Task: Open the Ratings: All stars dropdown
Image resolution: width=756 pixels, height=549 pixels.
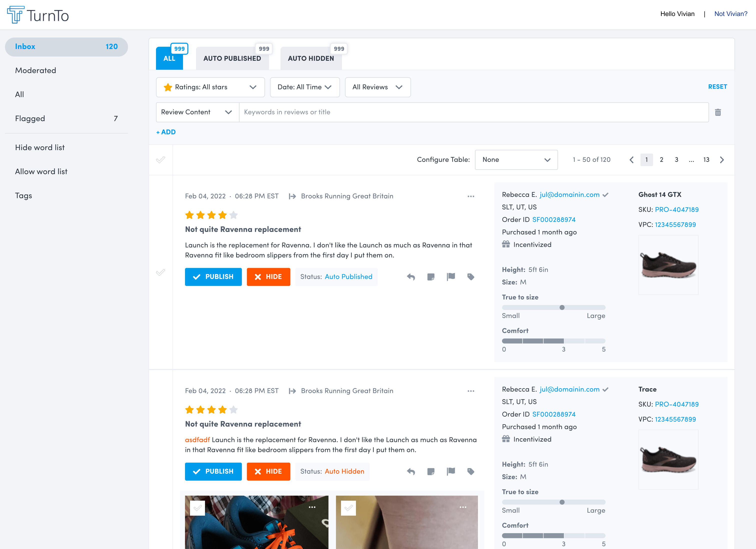Action: (210, 87)
